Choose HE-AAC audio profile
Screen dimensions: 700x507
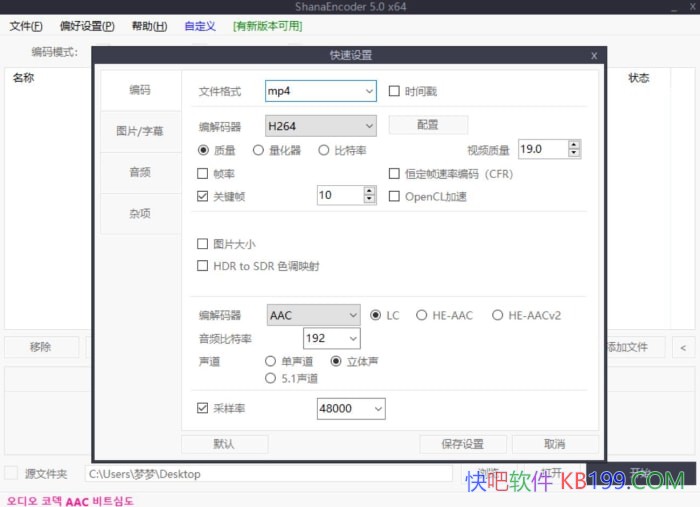422,315
